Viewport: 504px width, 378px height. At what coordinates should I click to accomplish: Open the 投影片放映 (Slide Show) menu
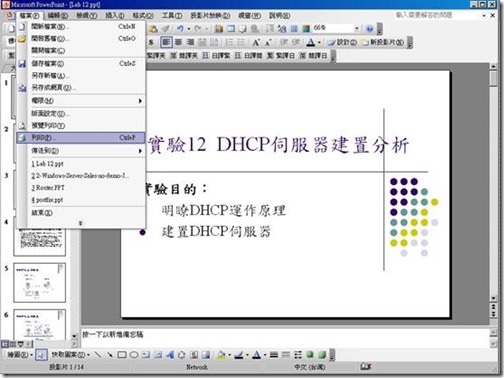[x=210, y=15]
